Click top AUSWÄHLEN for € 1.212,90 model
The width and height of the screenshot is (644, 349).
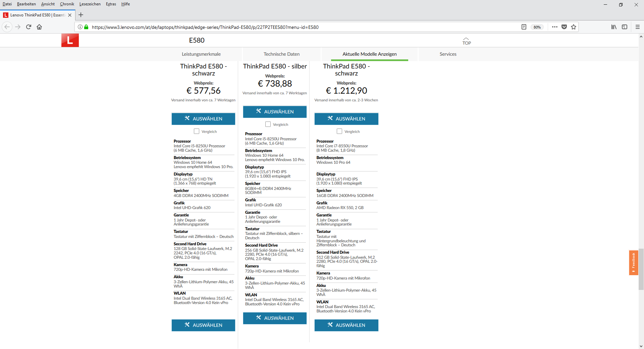point(346,119)
